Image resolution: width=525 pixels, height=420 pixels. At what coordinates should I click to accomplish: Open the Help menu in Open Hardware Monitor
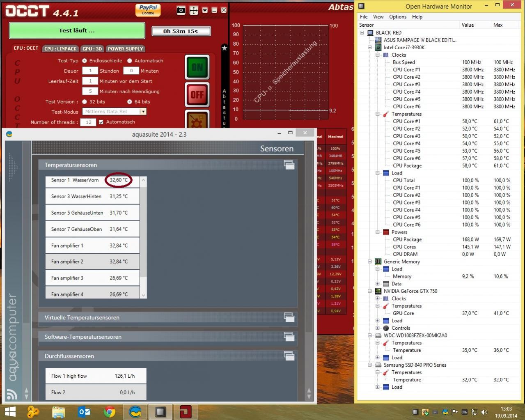point(417,17)
